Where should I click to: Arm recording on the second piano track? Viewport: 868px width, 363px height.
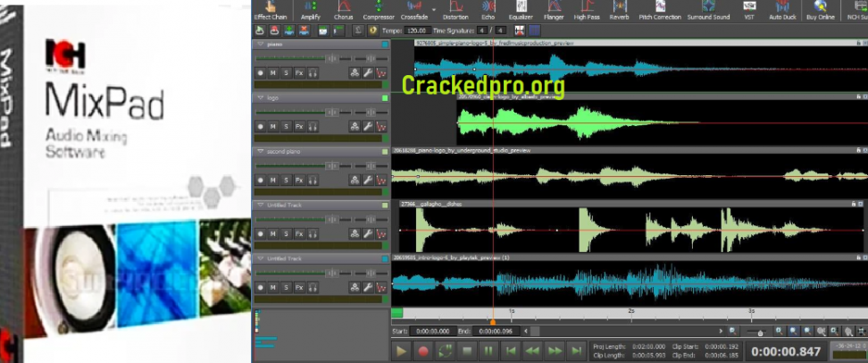click(x=260, y=180)
